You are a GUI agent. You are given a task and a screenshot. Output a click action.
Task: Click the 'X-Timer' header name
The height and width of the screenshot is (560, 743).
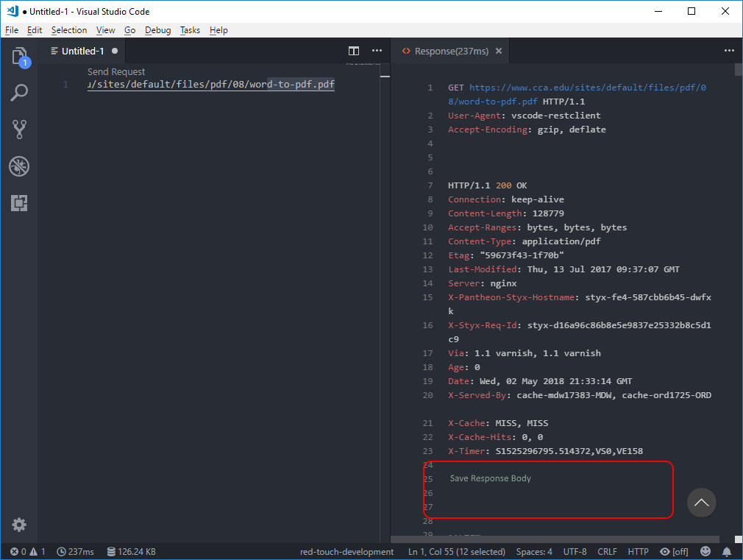pos(466,451)
